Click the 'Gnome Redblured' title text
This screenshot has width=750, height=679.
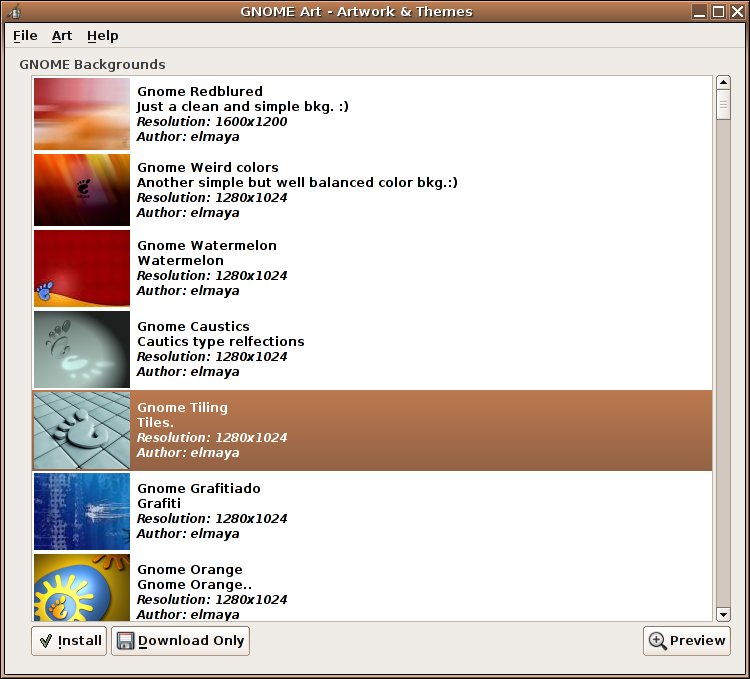point(200,91)
